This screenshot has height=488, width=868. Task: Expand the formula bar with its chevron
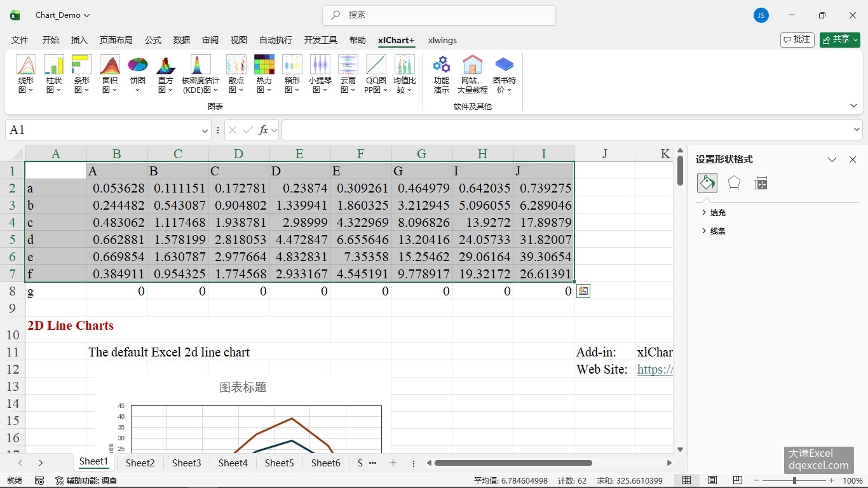pyautogui.click(x=856, y=130)
